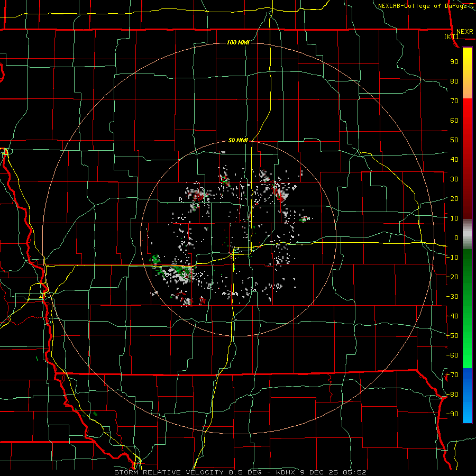Image resolution: width=476 pixels, height=476 pixels.
Task: Click the 0 knot scale value
Action: [x=456, y=238]
